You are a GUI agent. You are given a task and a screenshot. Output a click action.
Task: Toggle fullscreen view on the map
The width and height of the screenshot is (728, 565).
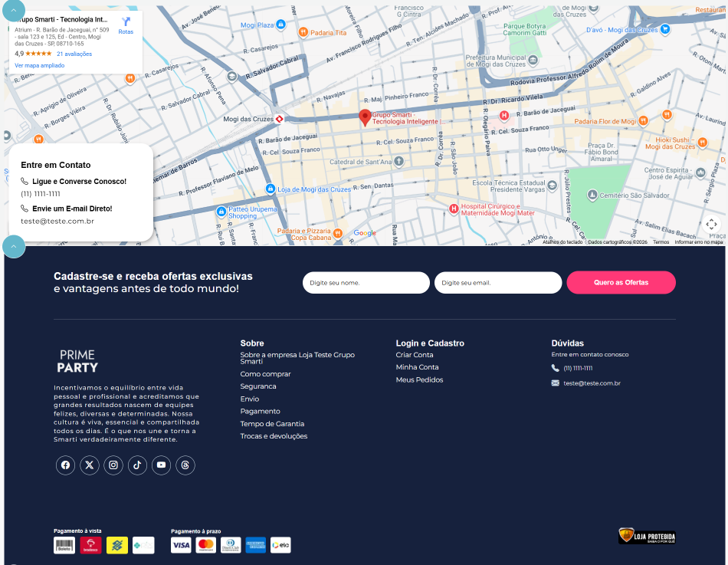711,224
